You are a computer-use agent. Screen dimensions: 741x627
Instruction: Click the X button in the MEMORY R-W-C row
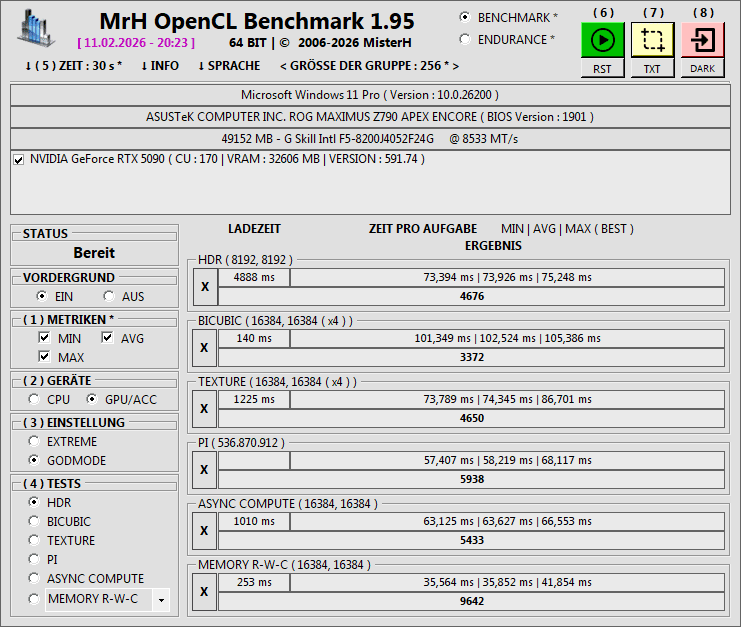204,592
